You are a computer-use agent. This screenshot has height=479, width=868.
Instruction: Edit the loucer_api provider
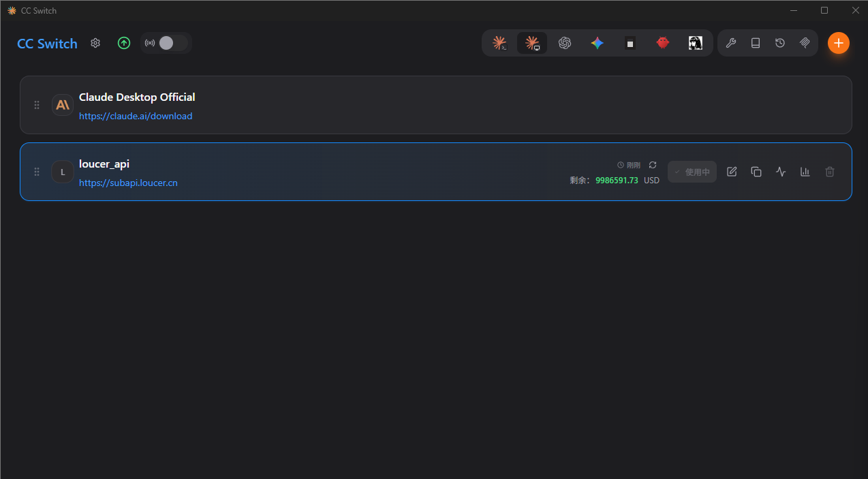pyautogui.click(x=732, y=172)
